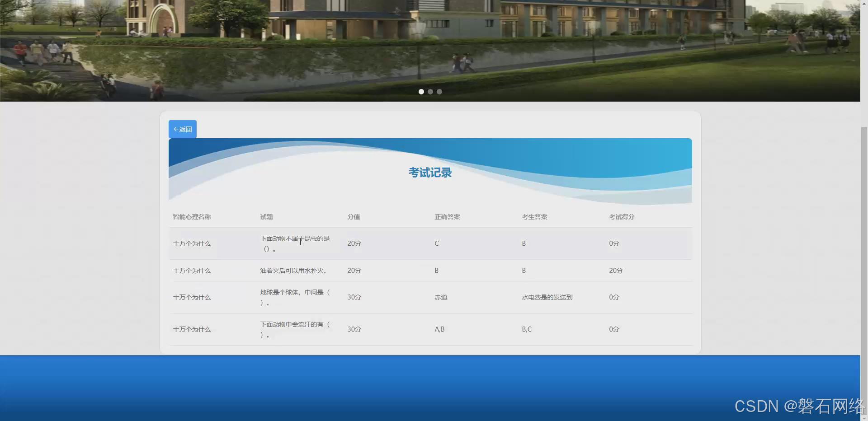
Task: Click question text 油着火后可以用水扑灭
Action: 293,271
